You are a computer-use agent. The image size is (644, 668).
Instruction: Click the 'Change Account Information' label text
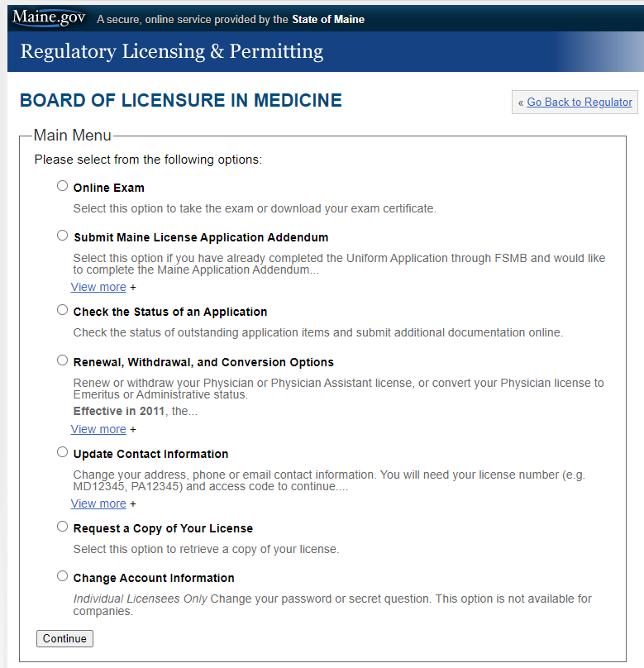pos(154,578)
